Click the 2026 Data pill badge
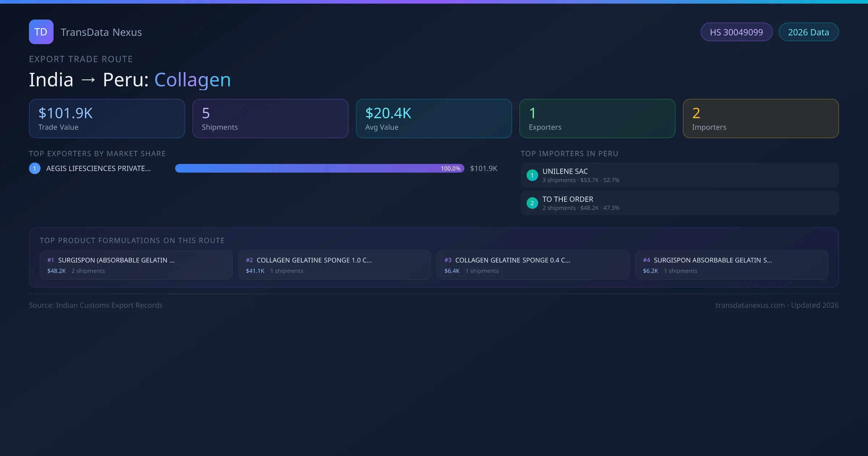This screenshot has width=868, height=456. point(808,32)
